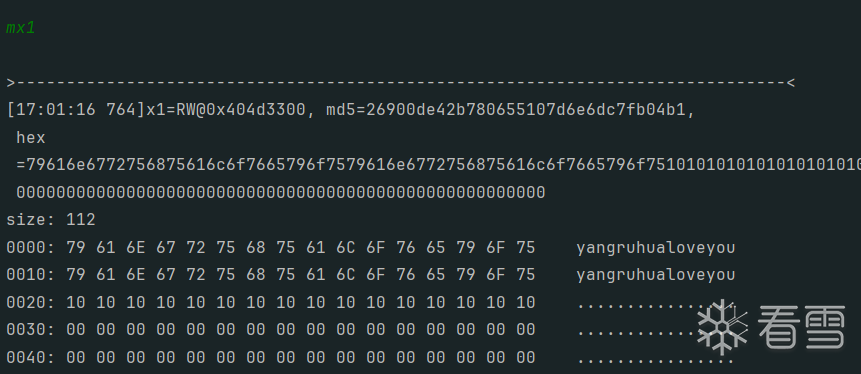Click the hex label line
Image resolution: width=861 pixels, height=374 pixels.
click(31, 138)
